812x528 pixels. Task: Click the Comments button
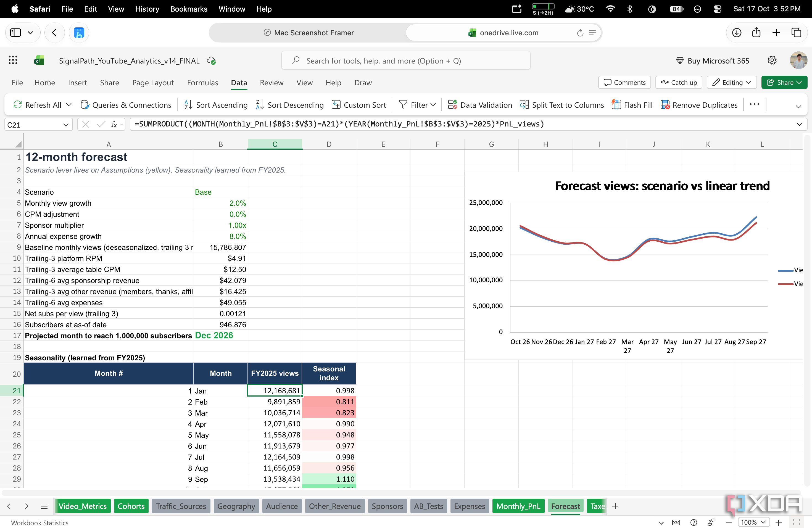click(624, 83)
